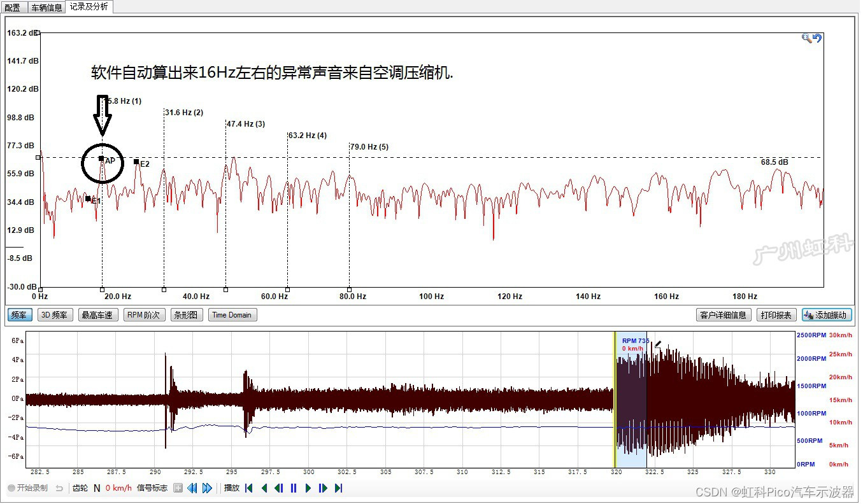Click the pencil marker icon in timeline
This screenshot has width=863, height=504.
pos(658,344)
